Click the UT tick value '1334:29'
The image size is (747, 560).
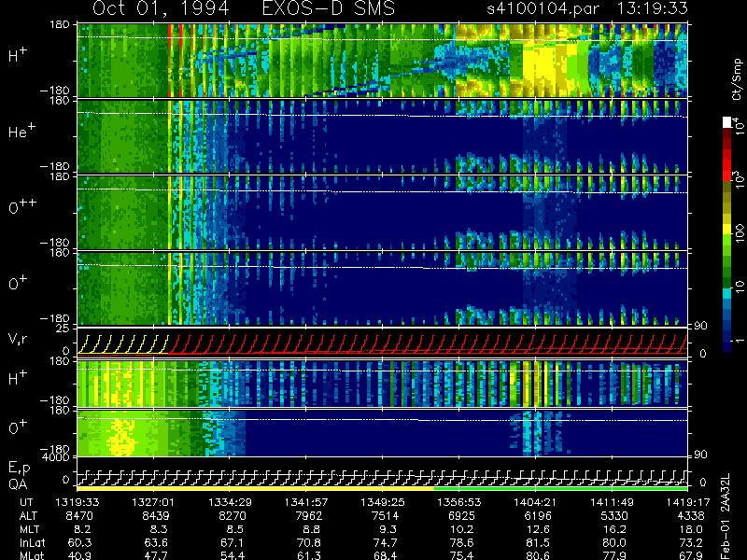(230, 502)
